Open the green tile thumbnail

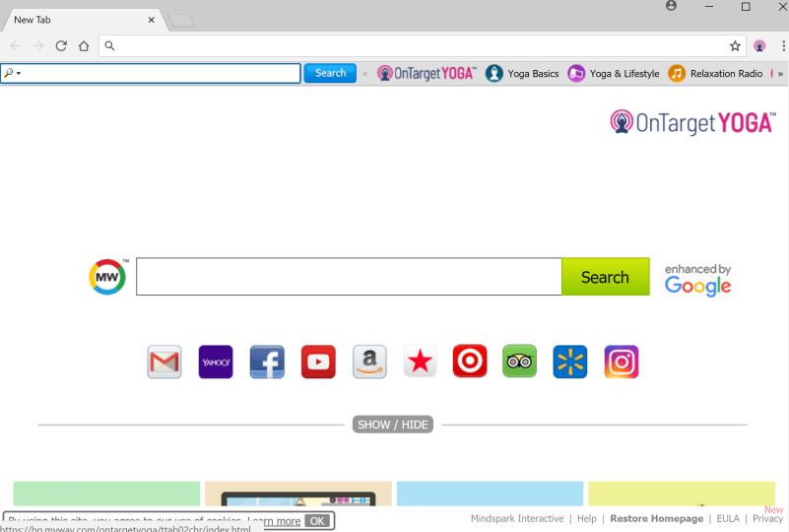tap(106, 494)
